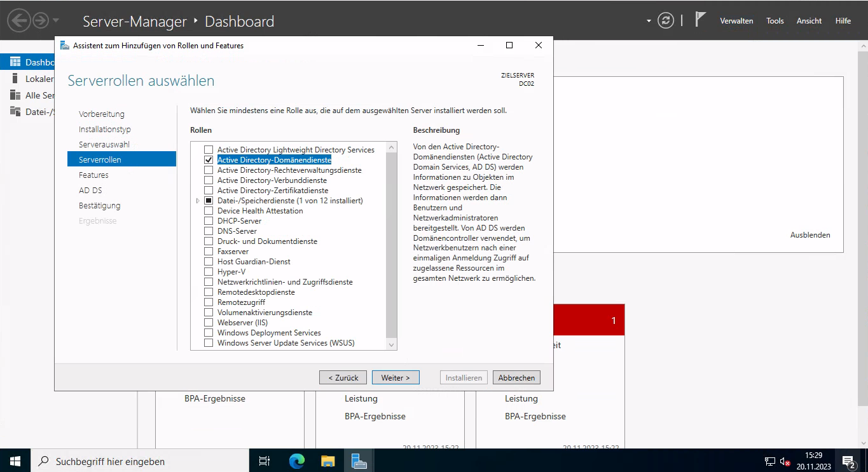Open the Windows Start menu
Image resolution: width=868 pixels, height=472 pixels.
pyautogui.click(x=15, y=461)
